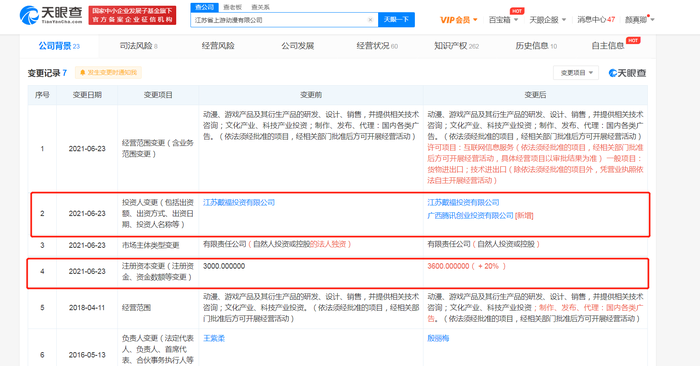Expand the VIP会员 dropdown menu
This screenshot has height=366, width=700.
coord(459,20)
